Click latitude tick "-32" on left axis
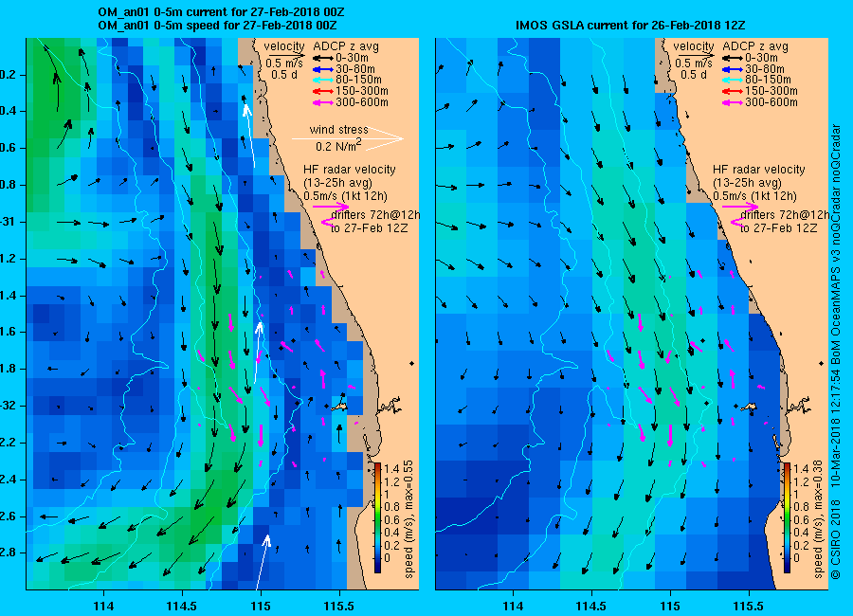This screenshot has height=616, width=853. point(8,406)
